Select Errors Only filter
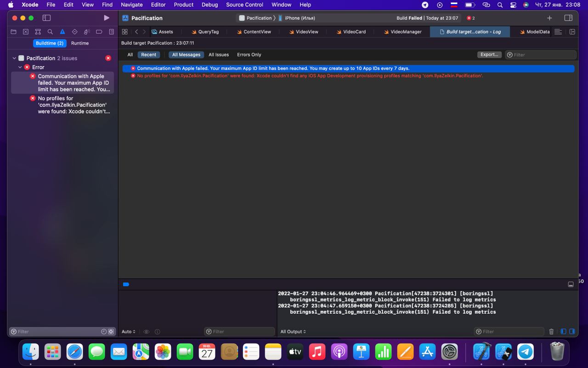 point(249,55)
